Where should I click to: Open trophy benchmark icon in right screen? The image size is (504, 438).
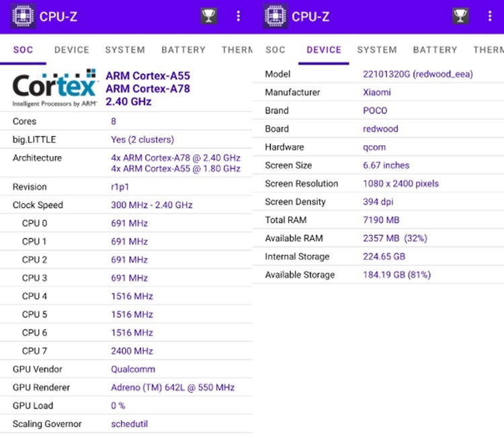[460, 15]
